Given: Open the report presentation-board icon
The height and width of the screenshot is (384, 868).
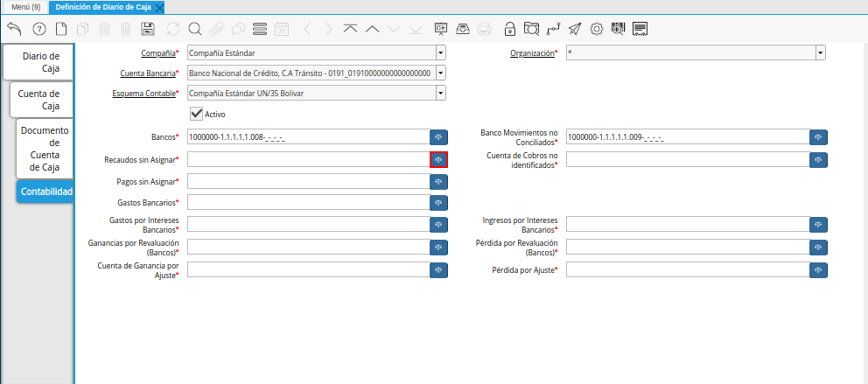Looking at the screenshot, I should coord(441,29).
